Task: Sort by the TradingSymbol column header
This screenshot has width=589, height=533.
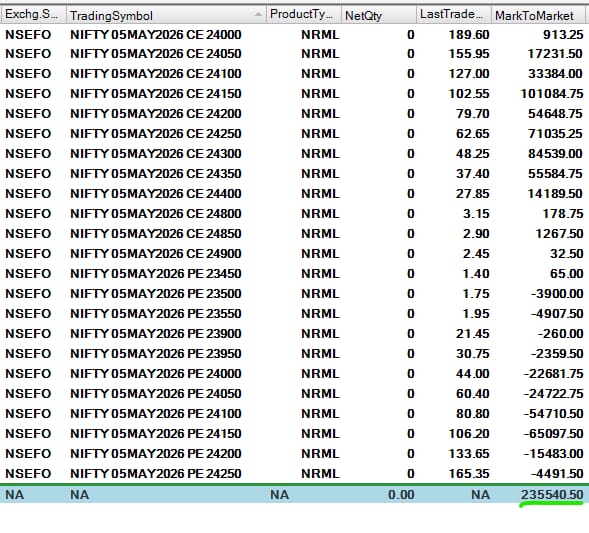Action: point(166,15)
